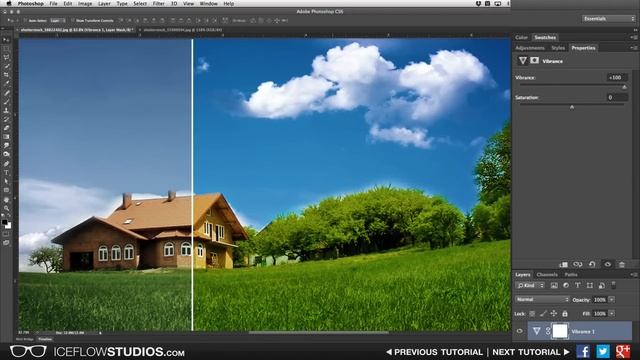
Task: Click the view previous state icon
Action: 578,264
